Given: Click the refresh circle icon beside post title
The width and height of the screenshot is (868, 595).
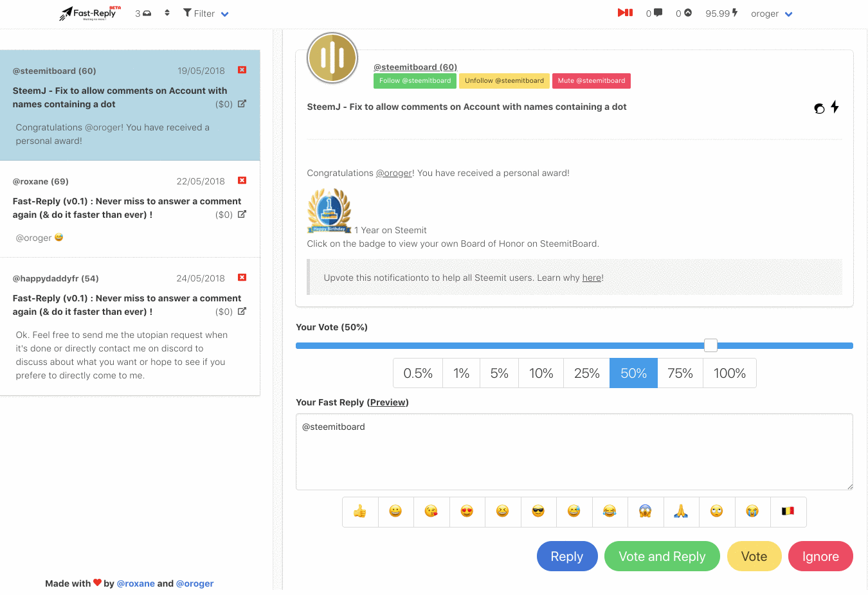Looking at the screenshot, I should point(819,109).
